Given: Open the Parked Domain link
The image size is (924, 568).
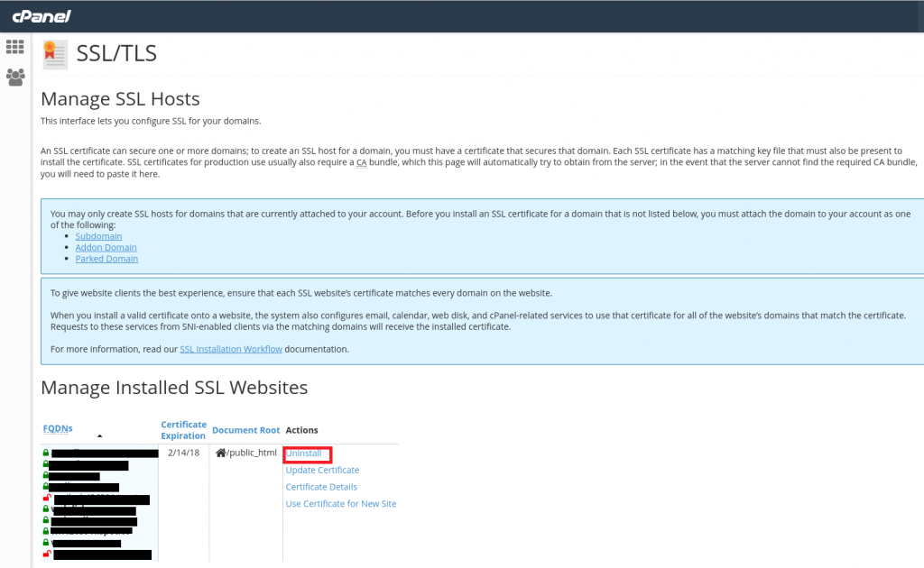Looking at the screenshot, I should point(106,258).
